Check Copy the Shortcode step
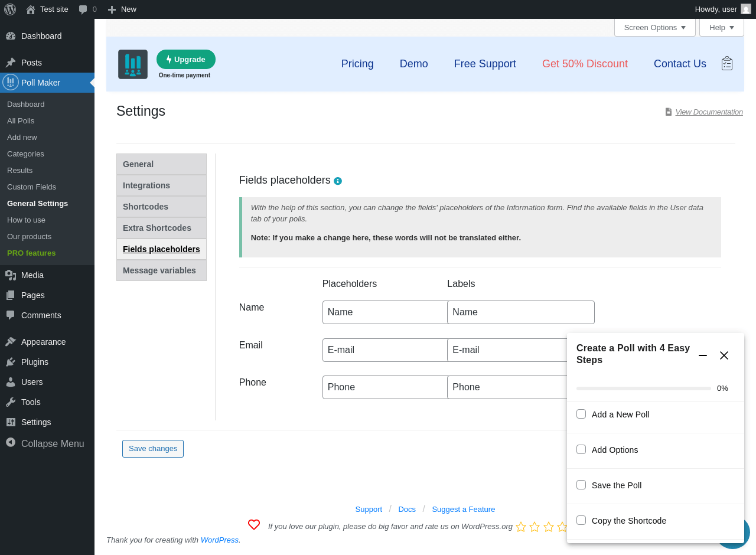 [581, 520]
